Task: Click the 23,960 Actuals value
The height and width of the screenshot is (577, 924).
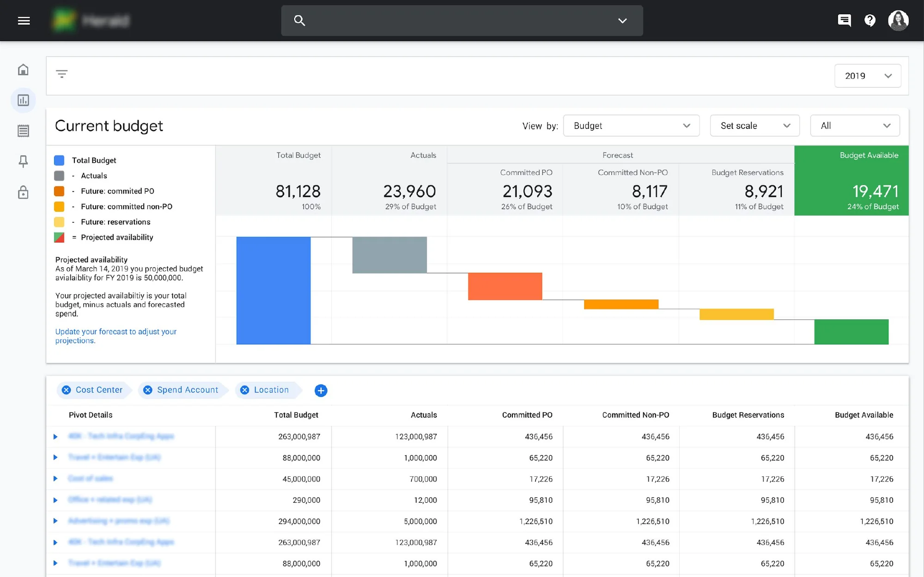Action: pyautogui.click(x=409, y=191)
